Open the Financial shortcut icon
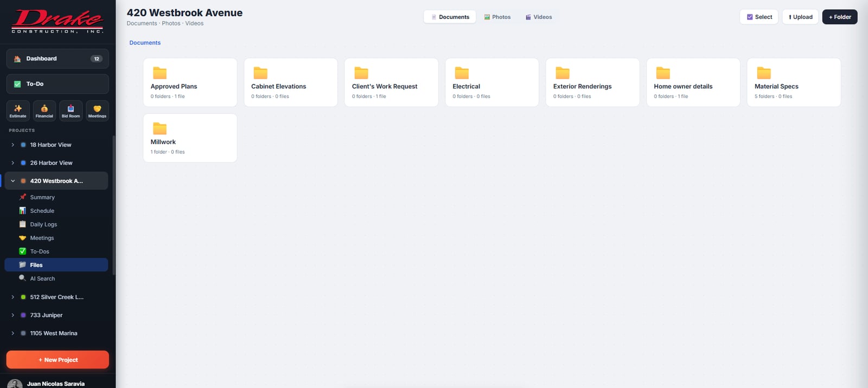This screenshot has height=388, width=868. (44, 111)
